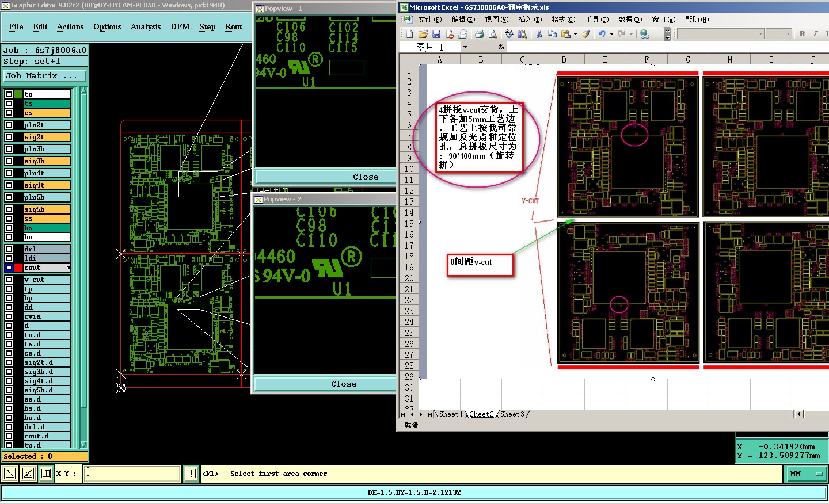Click the Bold B icon

(802, 34)
